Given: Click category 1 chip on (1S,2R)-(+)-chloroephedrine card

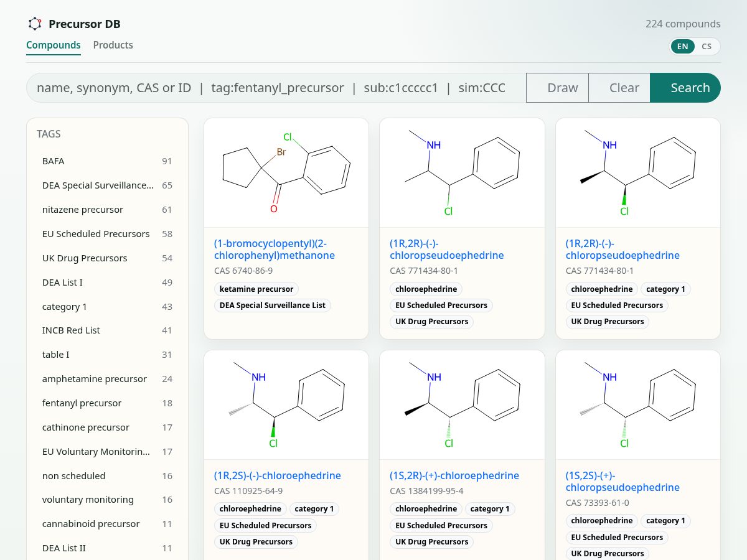Looking at the screenshot, I should [x=490, y=509].
